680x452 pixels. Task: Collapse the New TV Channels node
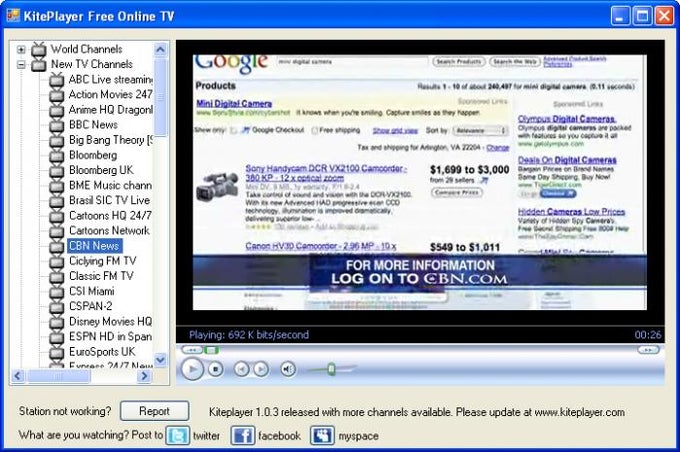pyautogui.click(x=21, y=65)
